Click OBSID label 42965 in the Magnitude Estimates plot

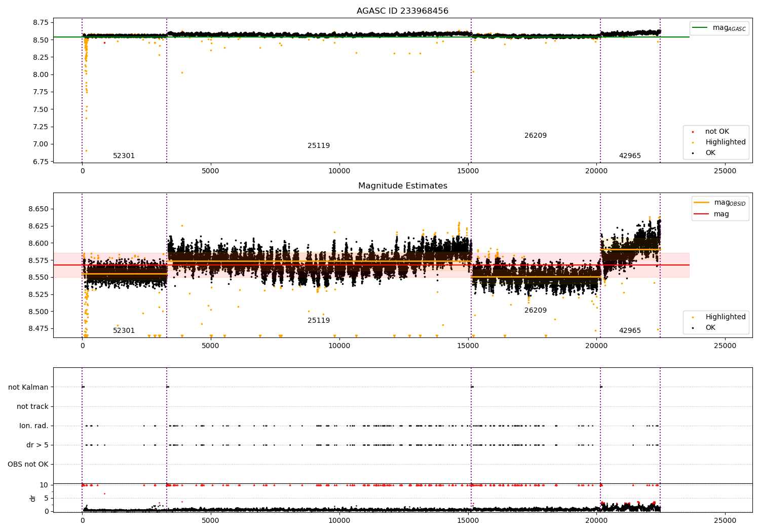(630, 330)
